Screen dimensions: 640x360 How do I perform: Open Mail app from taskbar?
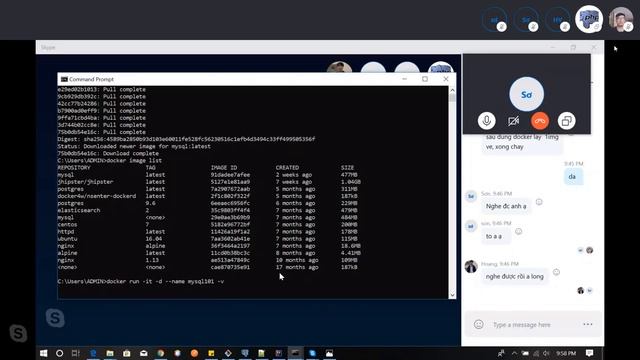point(144,353)
